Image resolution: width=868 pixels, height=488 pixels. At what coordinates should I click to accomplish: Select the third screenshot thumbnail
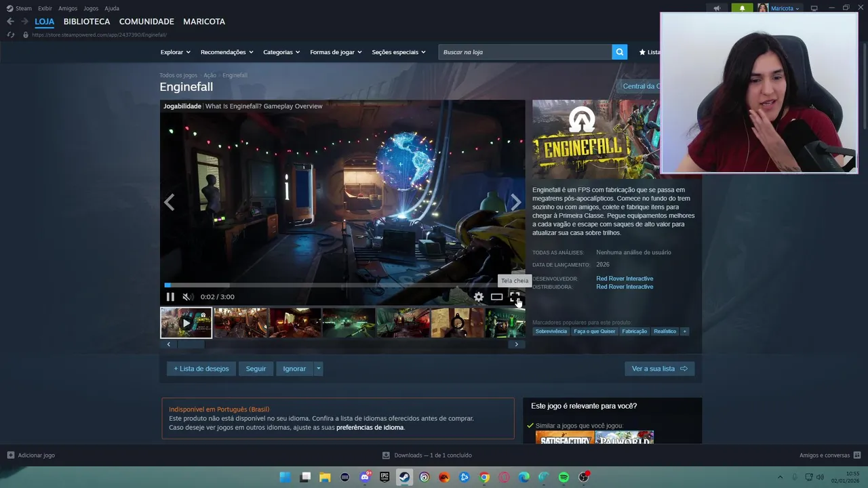[x=295, y=323]
